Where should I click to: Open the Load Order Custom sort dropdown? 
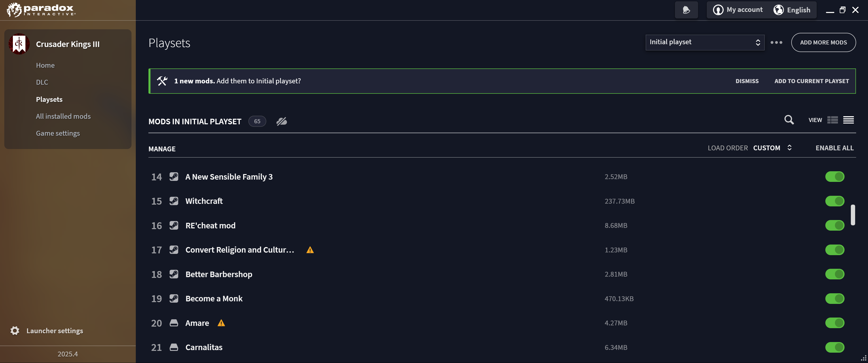[x=772, y=148]
